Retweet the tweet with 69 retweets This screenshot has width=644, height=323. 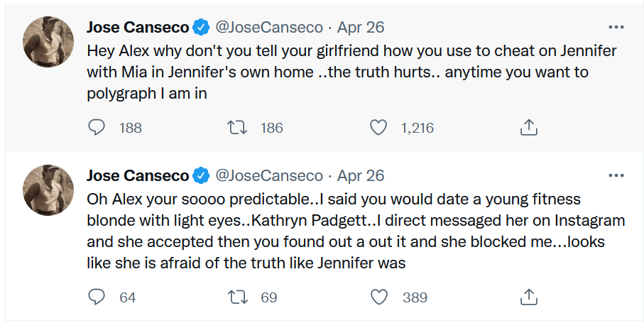click(237, 297)
